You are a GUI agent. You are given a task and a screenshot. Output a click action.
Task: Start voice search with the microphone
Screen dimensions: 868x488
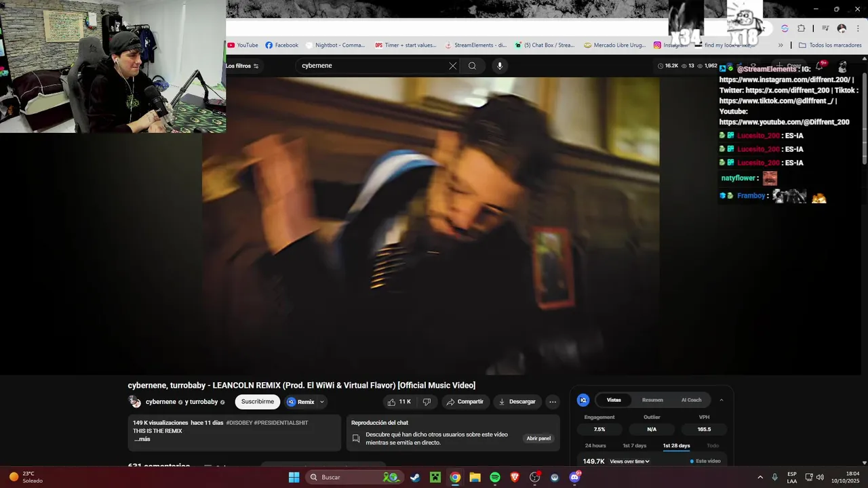click(500, 66)
